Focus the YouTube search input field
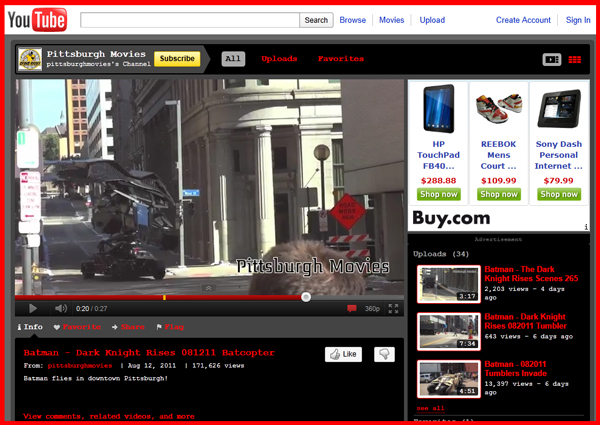 tap(190, 20)
